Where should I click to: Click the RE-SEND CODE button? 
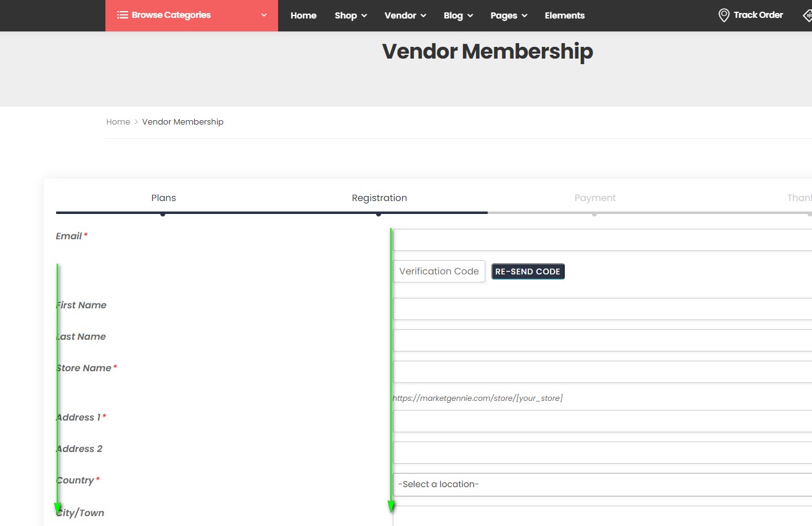[x=528, y=271]
